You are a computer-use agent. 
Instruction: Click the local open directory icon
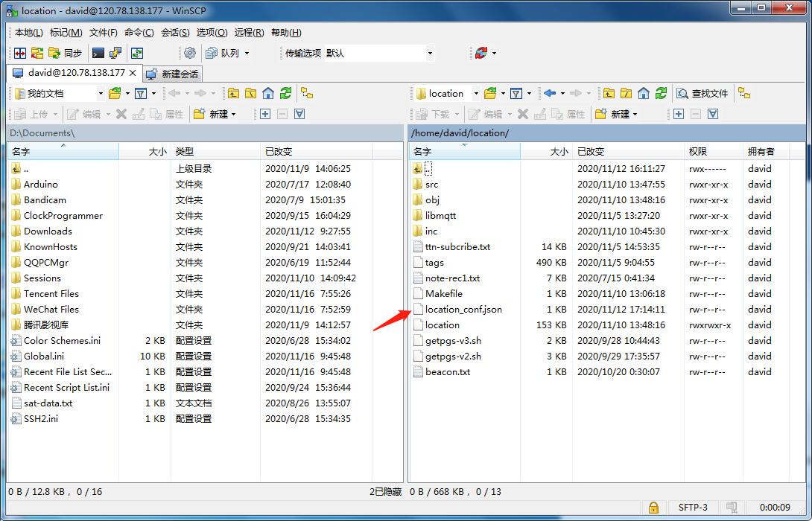(x=115, y=94)
